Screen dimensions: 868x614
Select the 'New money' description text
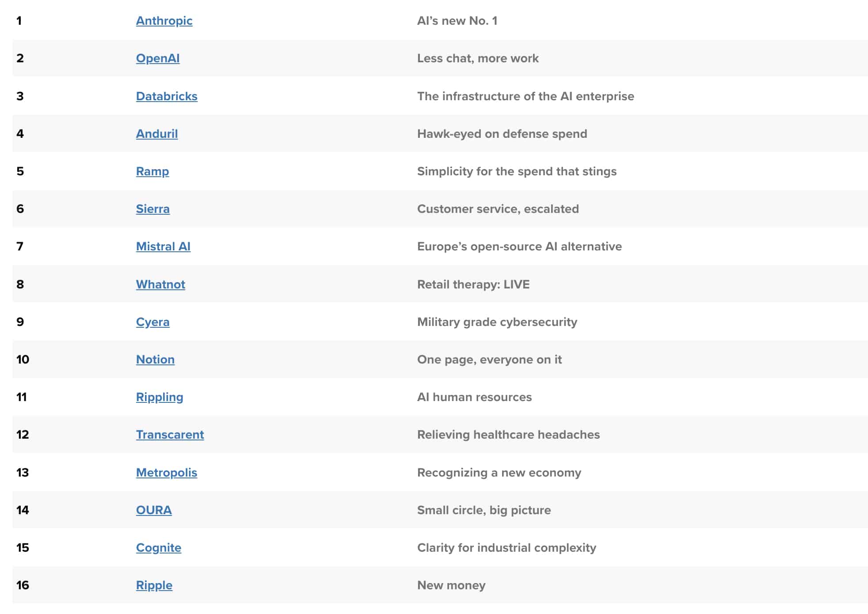click(451, 585)
